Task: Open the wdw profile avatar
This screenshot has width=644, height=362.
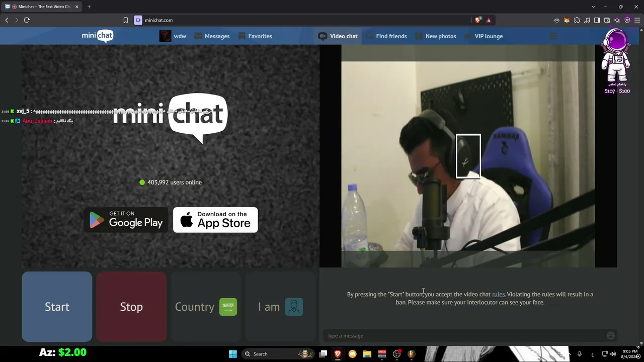Action: click(x=166, y=36)
